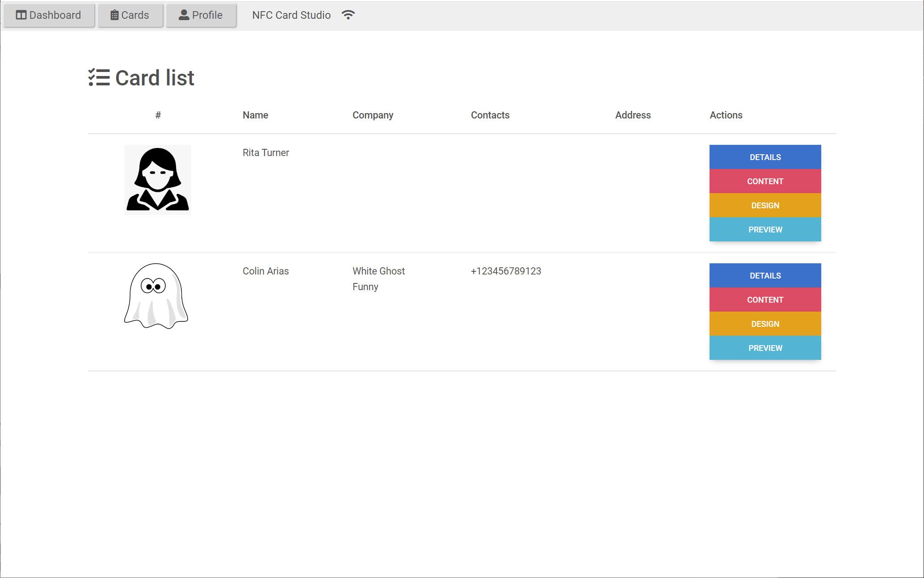
Task: Open the Dashboard tab
Action: point(49,15)
